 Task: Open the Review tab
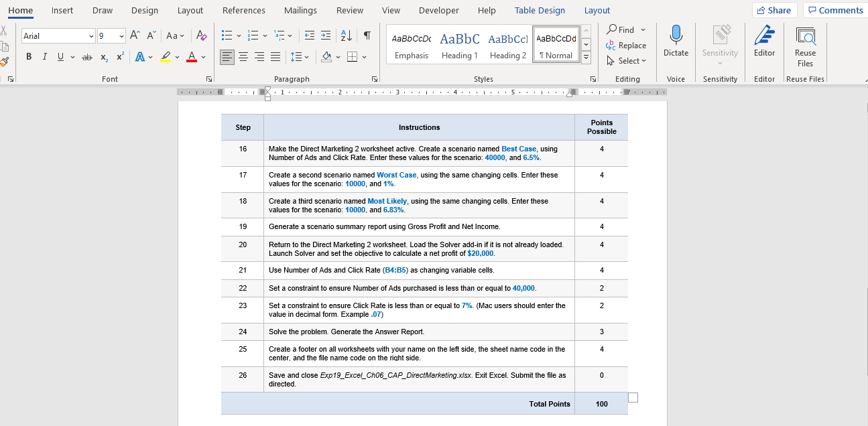(350, 10)
